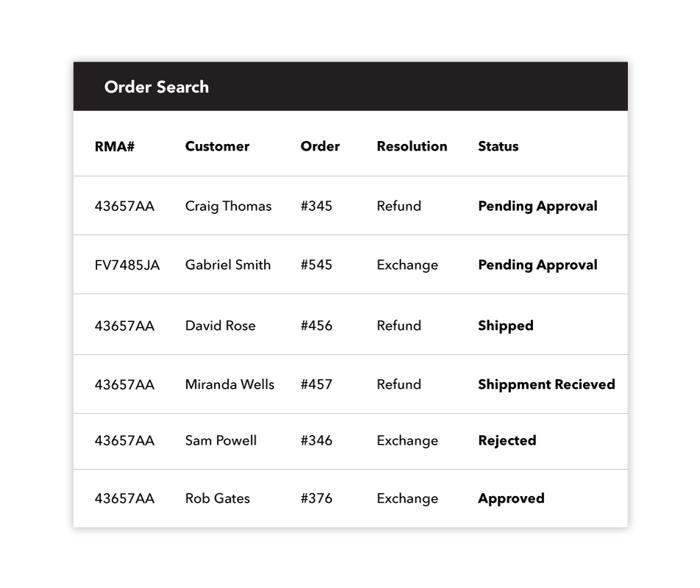The width and height of the screenshot is (700, 588).
Task: Open customer Gabriel Smith
Action: point(228,265)
